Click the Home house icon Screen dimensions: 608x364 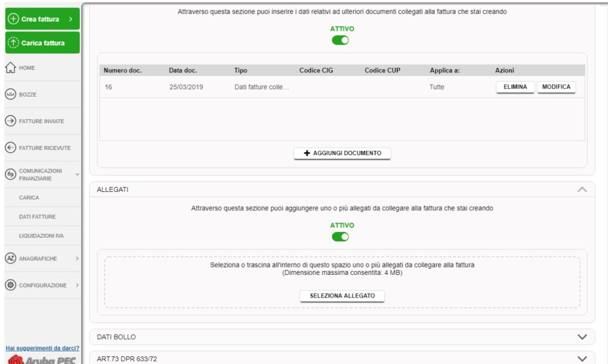pos(10,68)
